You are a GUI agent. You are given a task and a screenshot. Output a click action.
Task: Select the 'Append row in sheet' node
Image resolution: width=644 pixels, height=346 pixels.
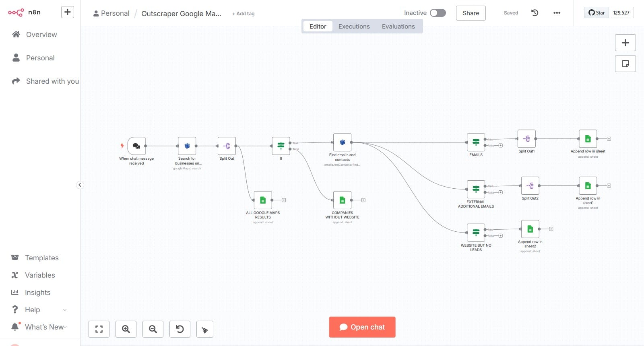point(588,139)
